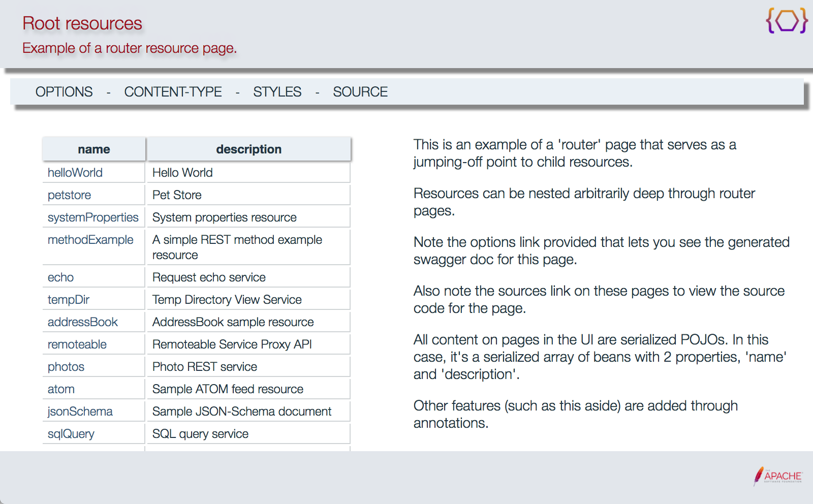Open the CONTENT-TYPE menu

tap(173, 92)
